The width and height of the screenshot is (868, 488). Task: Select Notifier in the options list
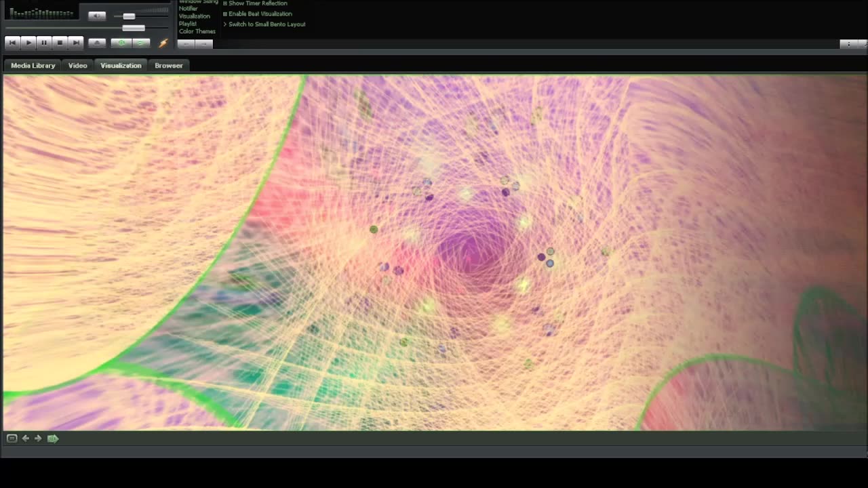[x=189, y=9]
